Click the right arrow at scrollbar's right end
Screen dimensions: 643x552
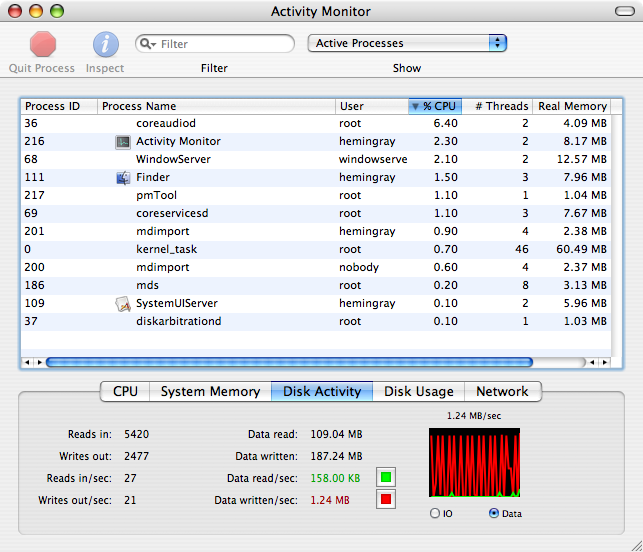pyautogui.click(x=605, y=362)
